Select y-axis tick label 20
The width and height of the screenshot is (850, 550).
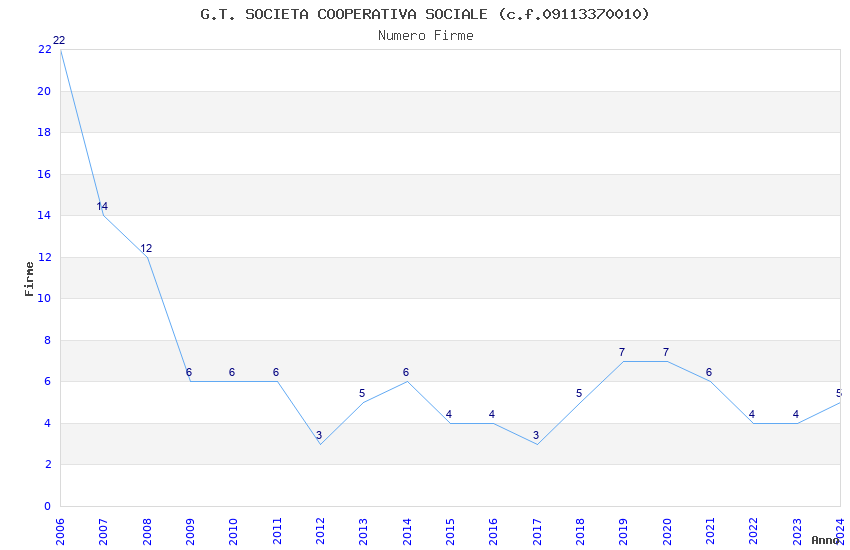point(44,91)
